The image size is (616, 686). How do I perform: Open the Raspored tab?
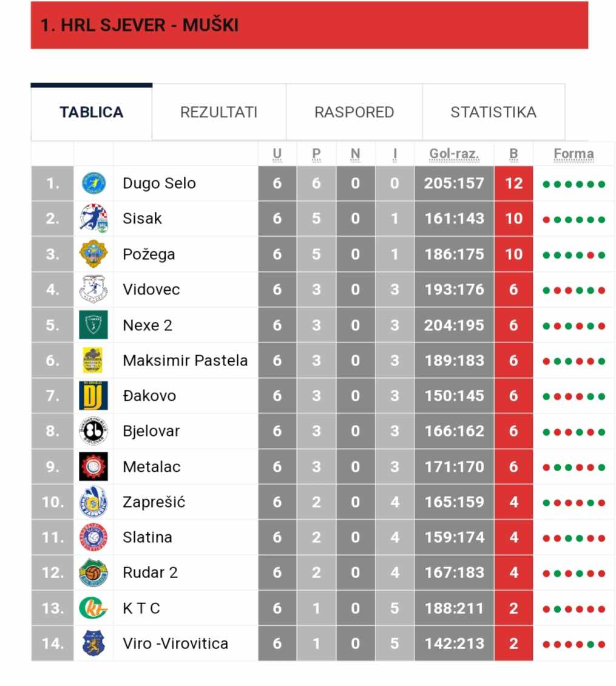(354, 112)
